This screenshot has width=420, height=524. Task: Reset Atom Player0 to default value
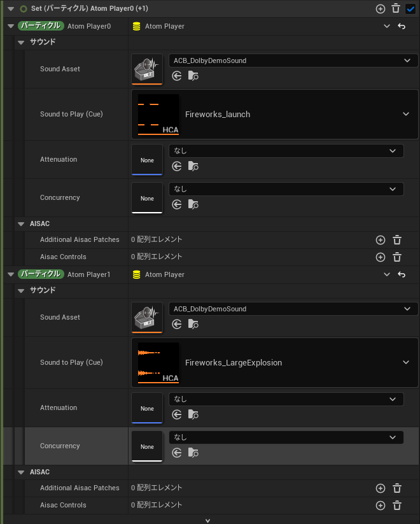[x=402, y=26]
